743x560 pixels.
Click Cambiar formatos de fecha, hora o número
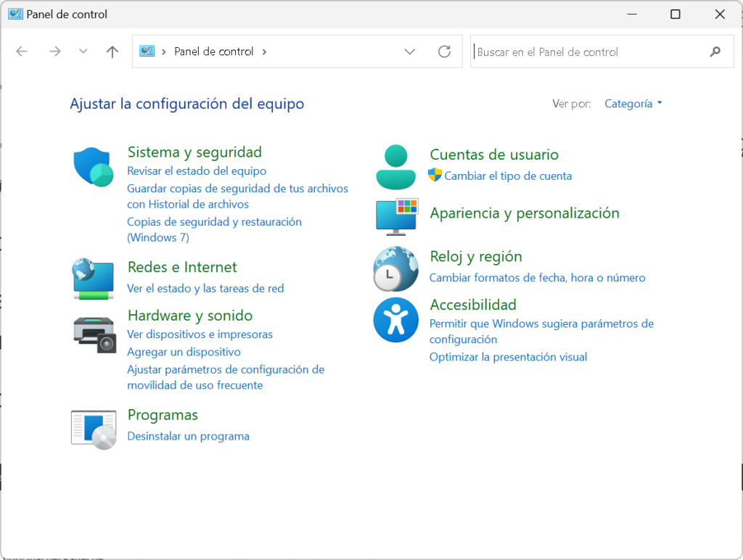pyautogui.click(x=538, y=278)
